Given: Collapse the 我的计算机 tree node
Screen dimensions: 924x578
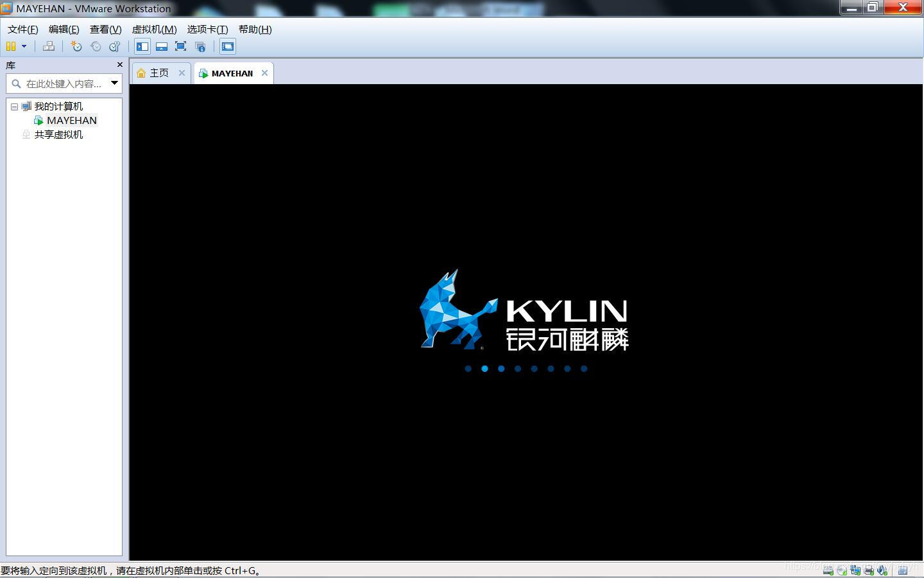Looking at the screenshot, I should (x=14, y=106).
